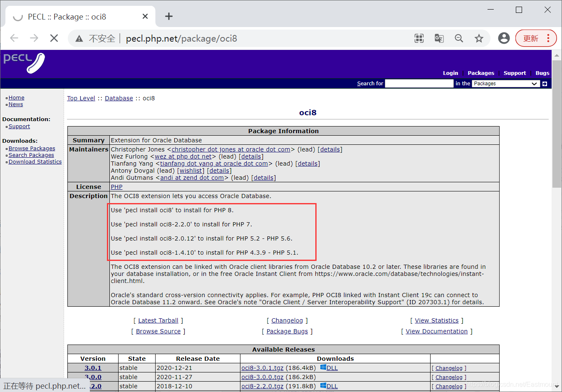Open the Bugs menu link
This screenshot has height=392, width=562.
542,73
